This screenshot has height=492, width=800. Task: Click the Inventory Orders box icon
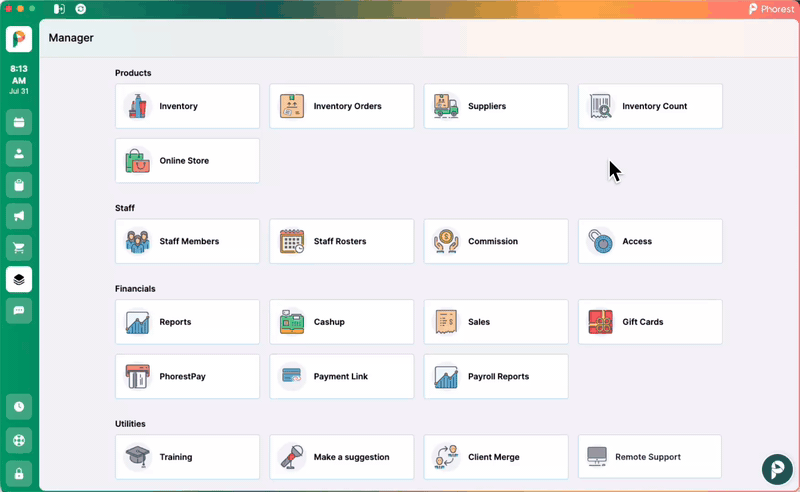292,106
